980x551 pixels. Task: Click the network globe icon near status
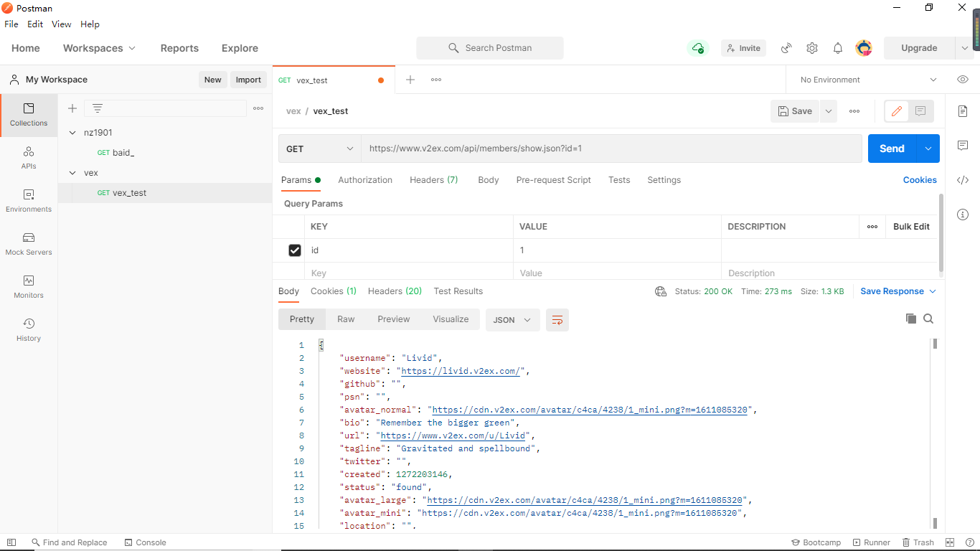(x=661, y=291)
